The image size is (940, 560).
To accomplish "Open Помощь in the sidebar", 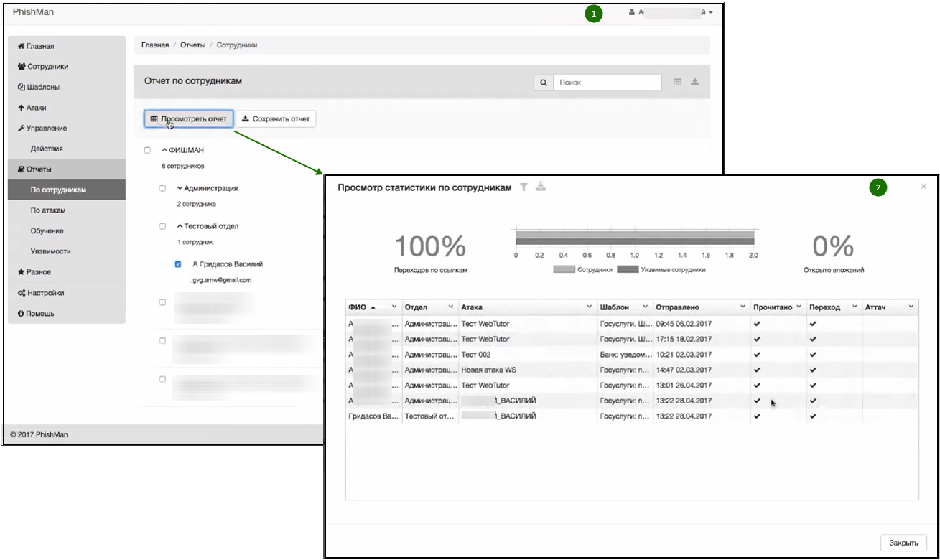I will 67,314.
